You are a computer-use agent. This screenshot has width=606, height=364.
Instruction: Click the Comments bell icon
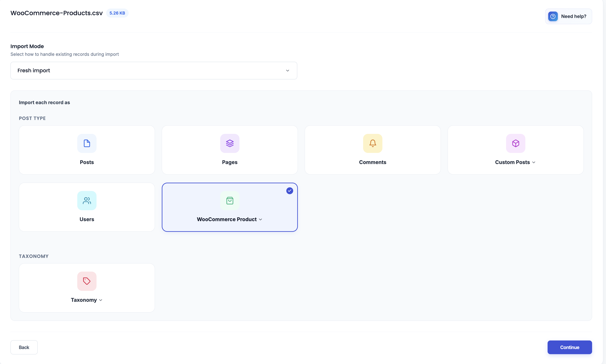(372, 143)
